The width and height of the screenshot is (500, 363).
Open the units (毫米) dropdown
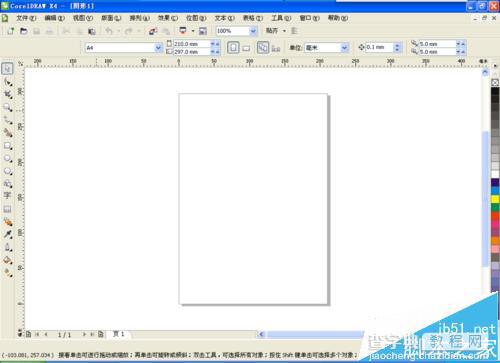click(x=344, y=48)
